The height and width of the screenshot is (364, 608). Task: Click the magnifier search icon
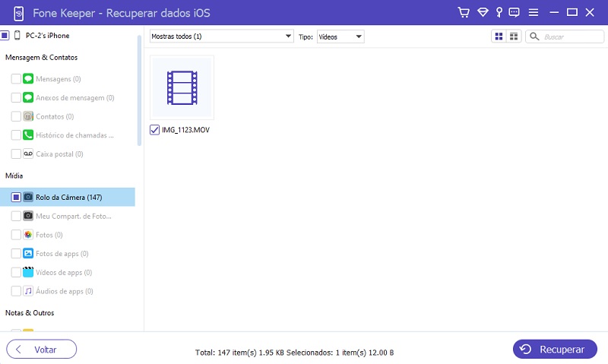(x=534, y=36)
